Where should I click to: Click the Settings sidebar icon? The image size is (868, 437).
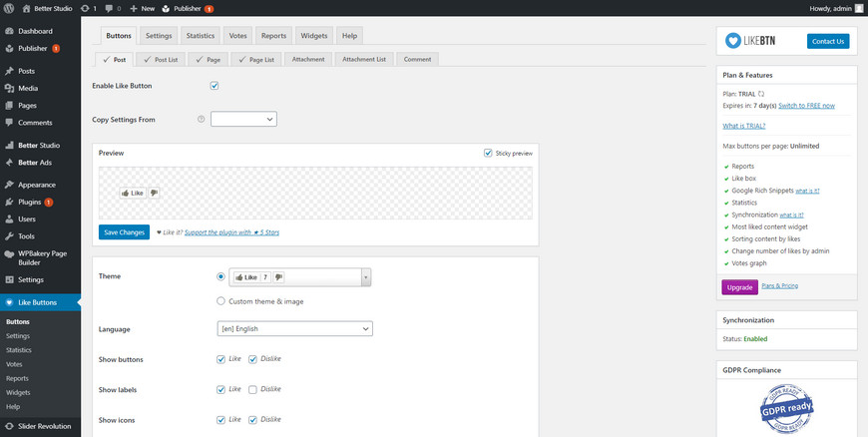coord(9,279)
